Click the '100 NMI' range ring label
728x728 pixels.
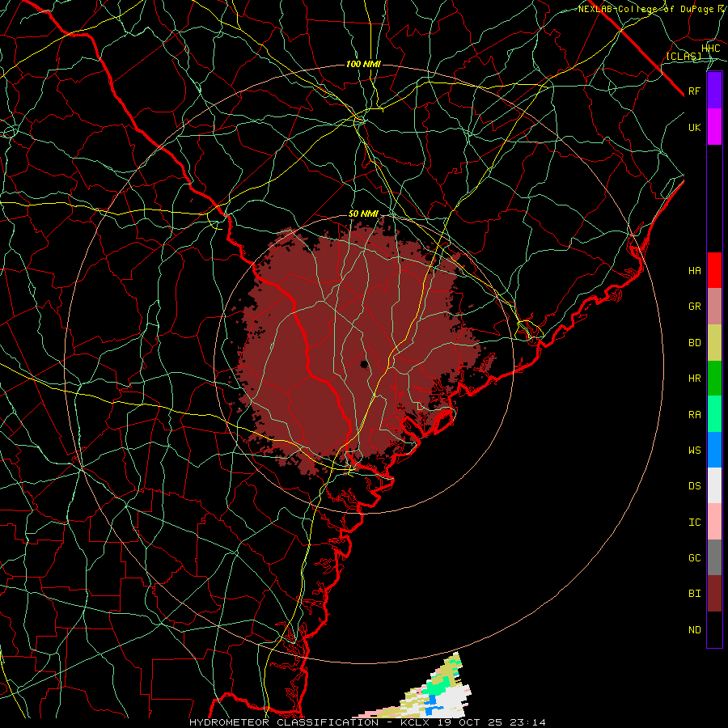pos(363,64)
